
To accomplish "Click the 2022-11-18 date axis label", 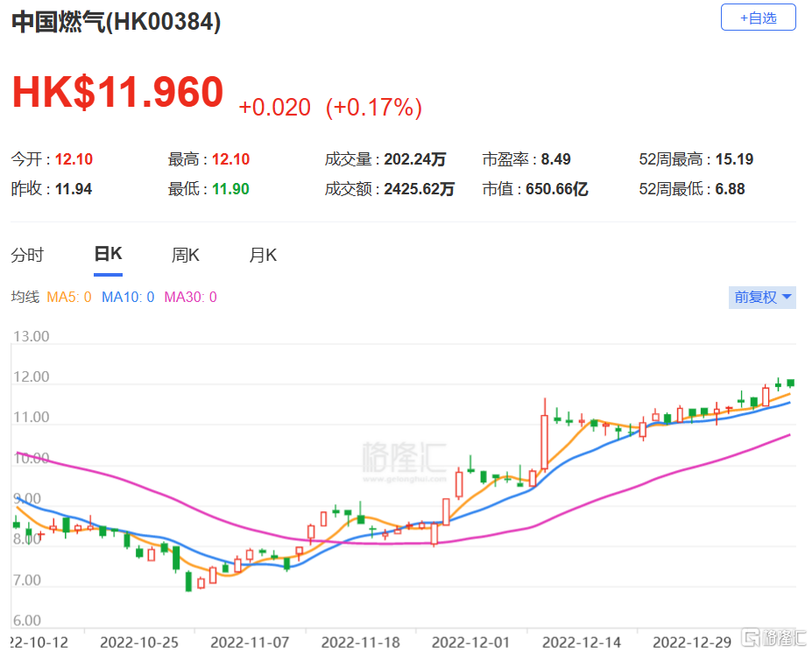I will pos(360,642).
